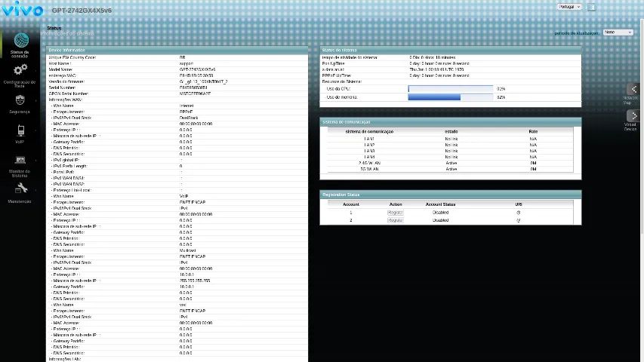Select the 5G WLAN row
The height and width of the screenshot is (362, 644).
[450, 169]
